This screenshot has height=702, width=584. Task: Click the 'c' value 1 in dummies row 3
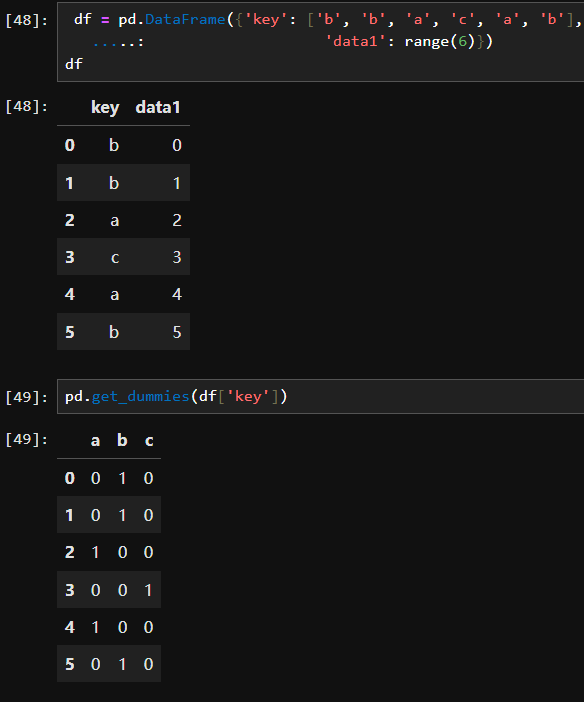click(148, 590)
